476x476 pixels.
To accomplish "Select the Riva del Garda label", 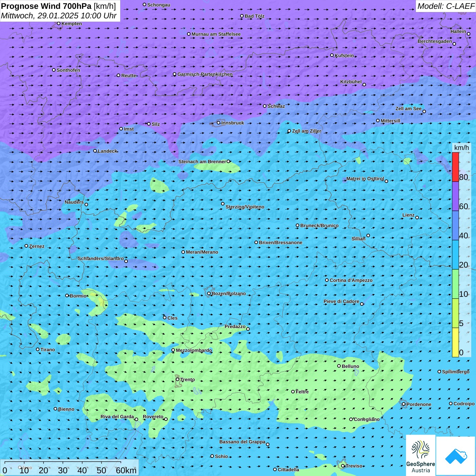I will [x=117, y=417].
